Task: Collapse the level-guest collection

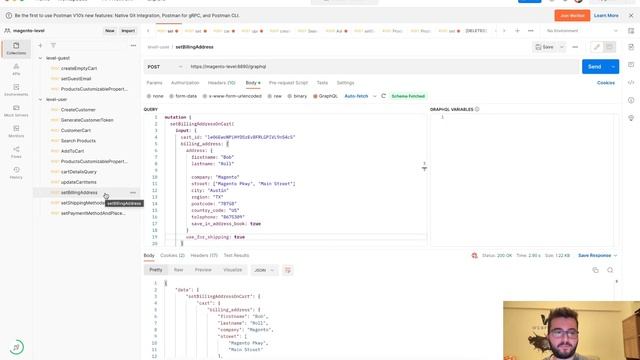Action: (40, 58)
